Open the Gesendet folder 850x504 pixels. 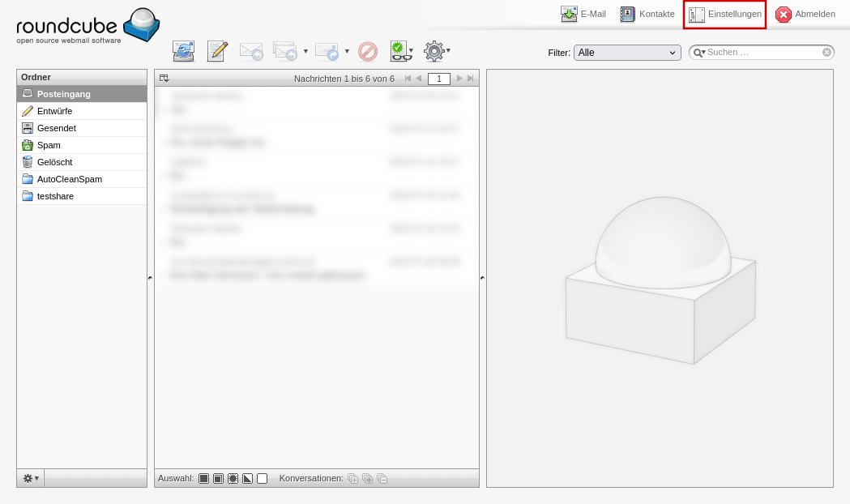point(57,128)
